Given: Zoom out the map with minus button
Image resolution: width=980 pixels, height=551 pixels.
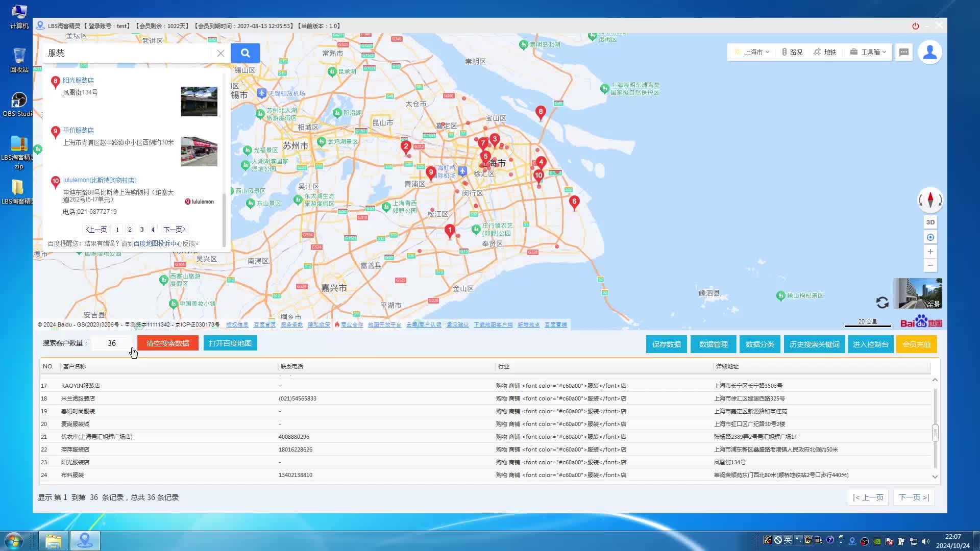Looking at the screenshot, I should (930, 265).
